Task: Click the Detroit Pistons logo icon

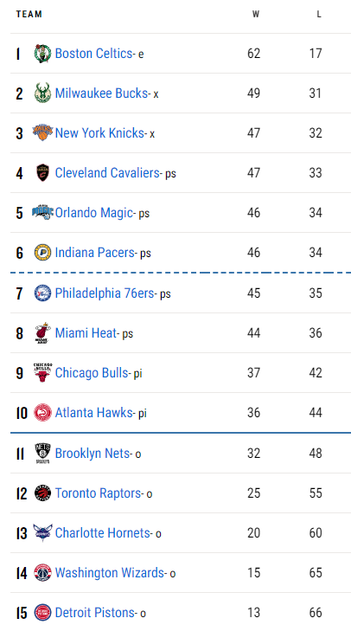Action: pos(42,613)
